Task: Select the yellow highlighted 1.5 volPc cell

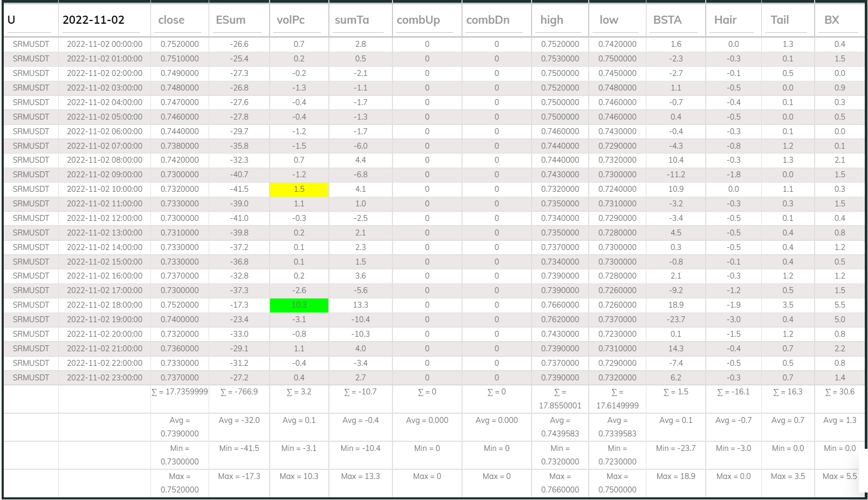Action: tap(299, 189)
